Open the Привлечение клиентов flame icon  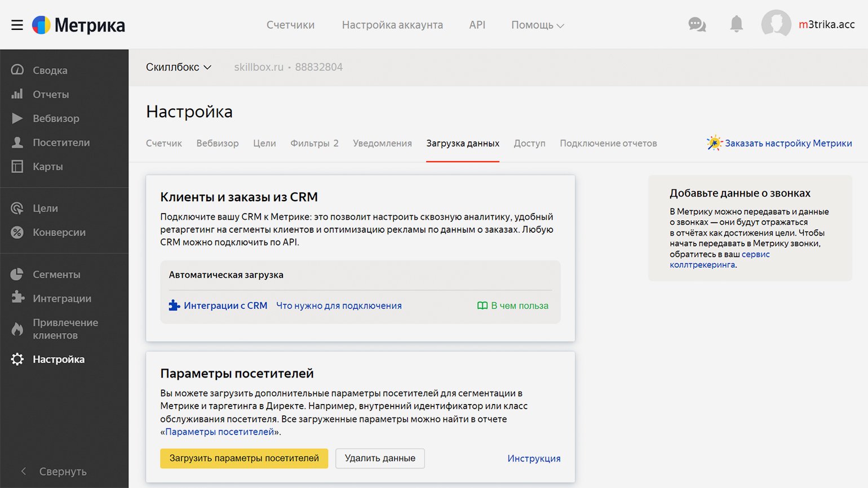[17, 329]
